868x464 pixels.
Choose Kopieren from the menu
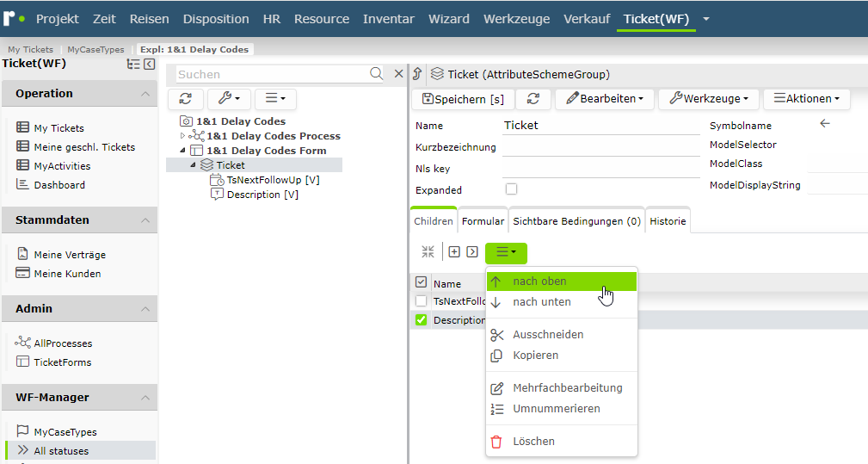(562, 356)
